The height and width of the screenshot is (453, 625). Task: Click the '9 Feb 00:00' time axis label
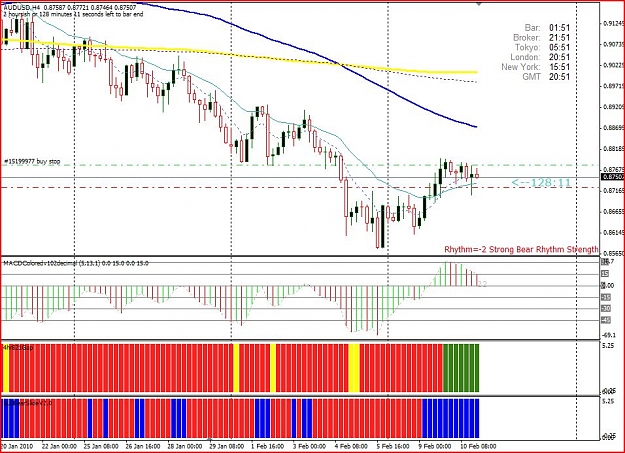pos(435,446)
